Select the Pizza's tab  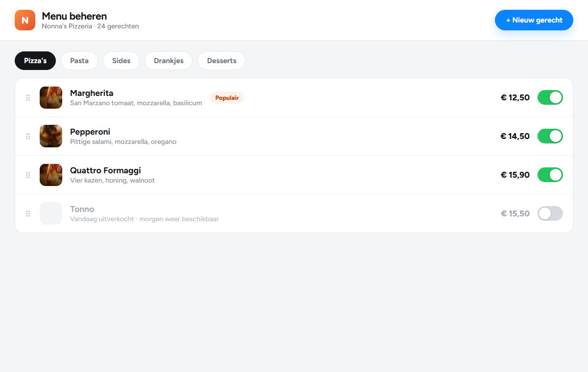coord(35,61)
